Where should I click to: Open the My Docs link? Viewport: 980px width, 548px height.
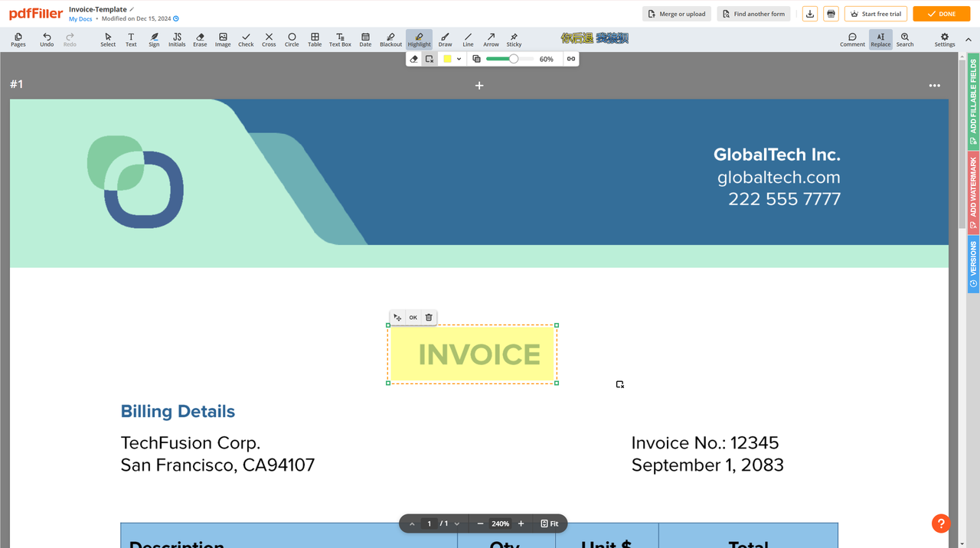click(80, 19)
